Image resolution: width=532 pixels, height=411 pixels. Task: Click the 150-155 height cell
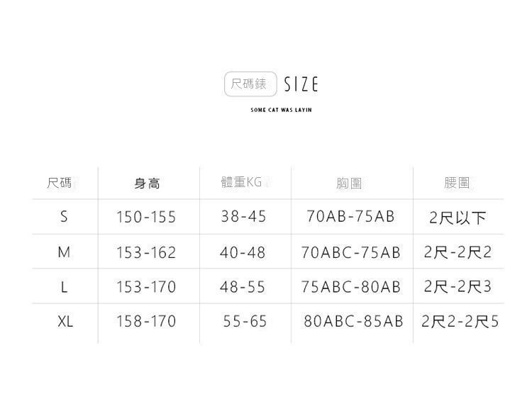146,217
